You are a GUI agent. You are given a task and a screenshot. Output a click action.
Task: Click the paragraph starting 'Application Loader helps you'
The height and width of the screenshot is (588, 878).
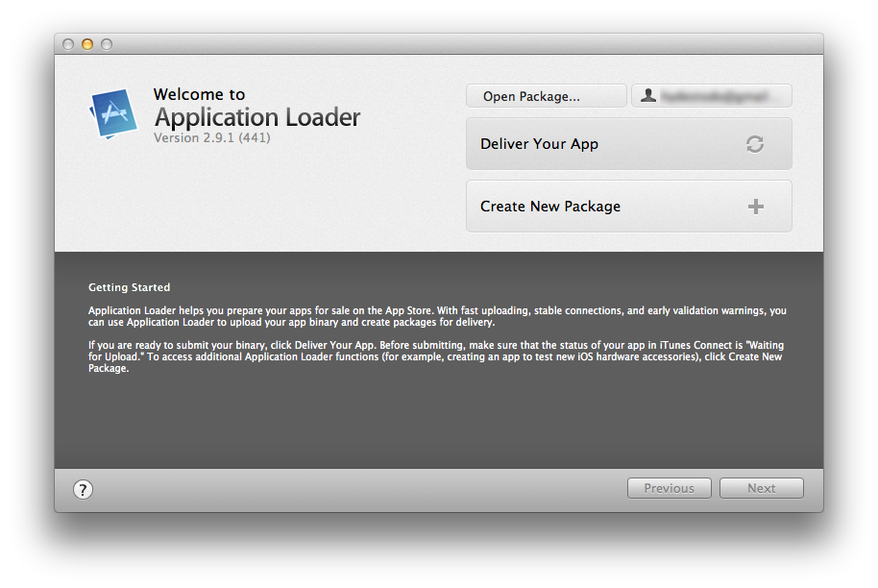pyautogui.click(x=437, y=316)
